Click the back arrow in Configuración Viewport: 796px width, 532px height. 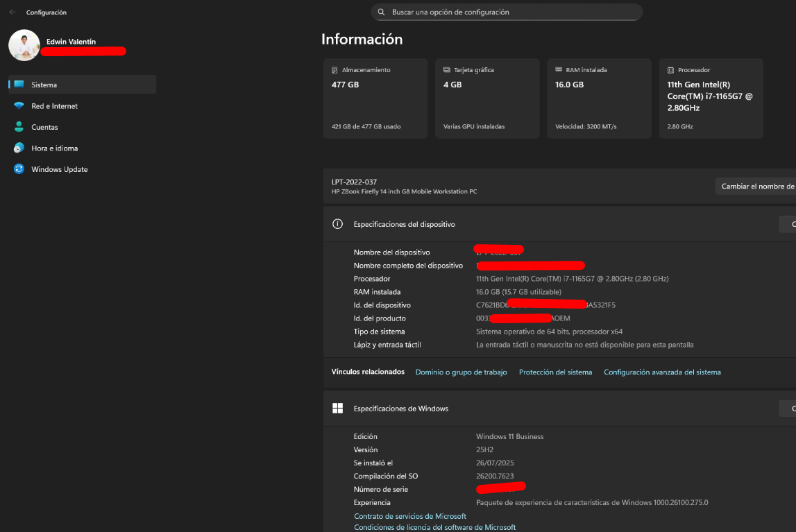pos(12,12)
